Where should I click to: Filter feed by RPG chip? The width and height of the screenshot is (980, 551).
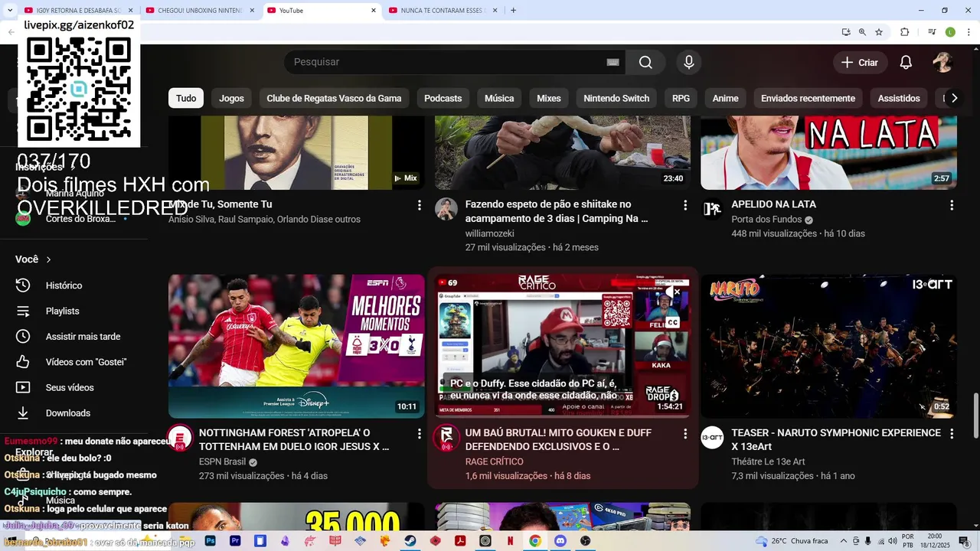click(x=681, y=98)
